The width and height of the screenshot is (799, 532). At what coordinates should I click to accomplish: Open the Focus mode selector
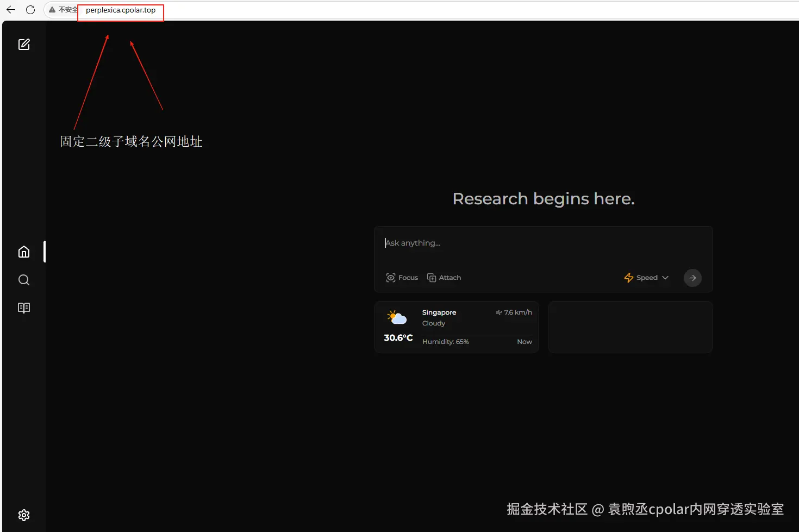pyautogui.click(x=402, y=278)
